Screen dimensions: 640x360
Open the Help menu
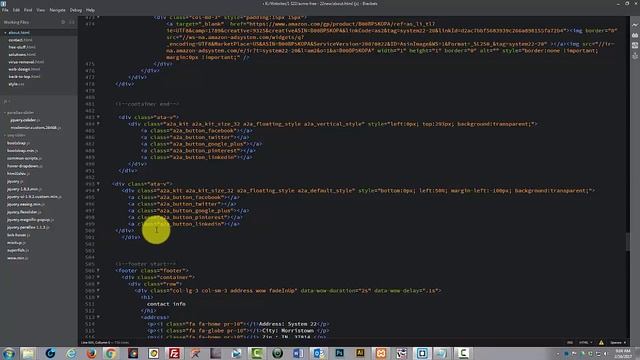click(x=90, y=10)
